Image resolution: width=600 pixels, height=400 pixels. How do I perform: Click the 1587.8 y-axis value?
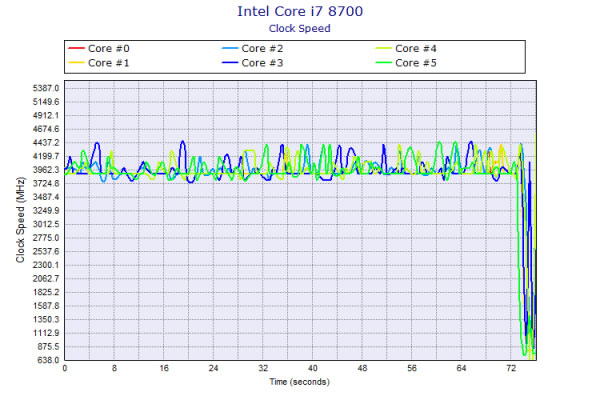pos(46,306)
